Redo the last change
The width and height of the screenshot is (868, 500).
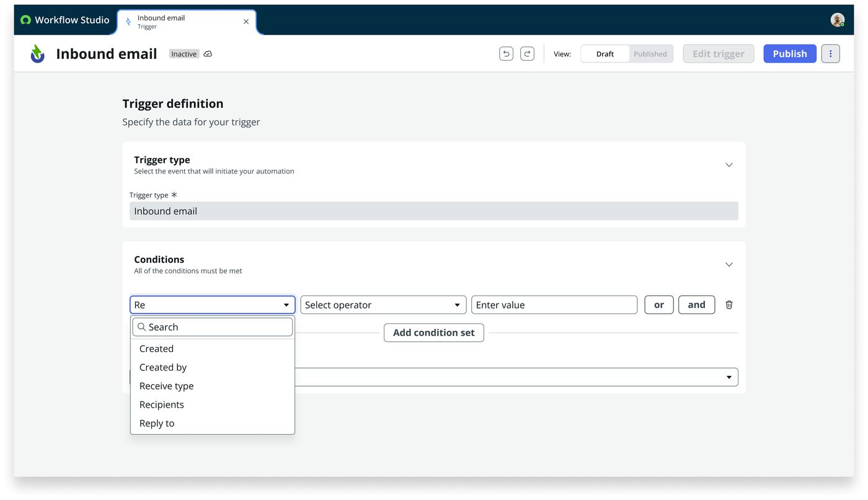(527, 54)
